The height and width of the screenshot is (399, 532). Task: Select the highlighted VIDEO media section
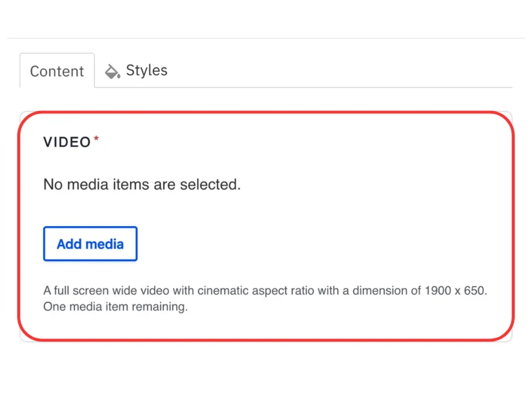(266, 226)
